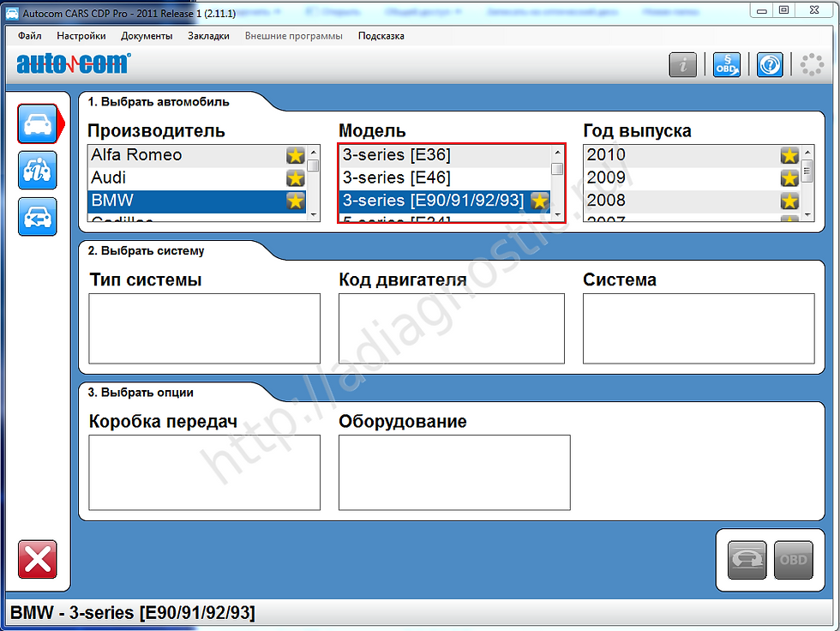840x631 pixels.
Task: Select year 2010
Action: 693,155
